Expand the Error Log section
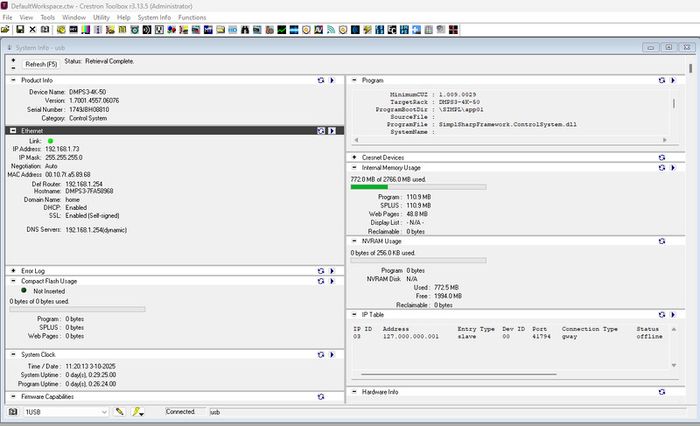 pyautogui.click(x=13, y=271)
